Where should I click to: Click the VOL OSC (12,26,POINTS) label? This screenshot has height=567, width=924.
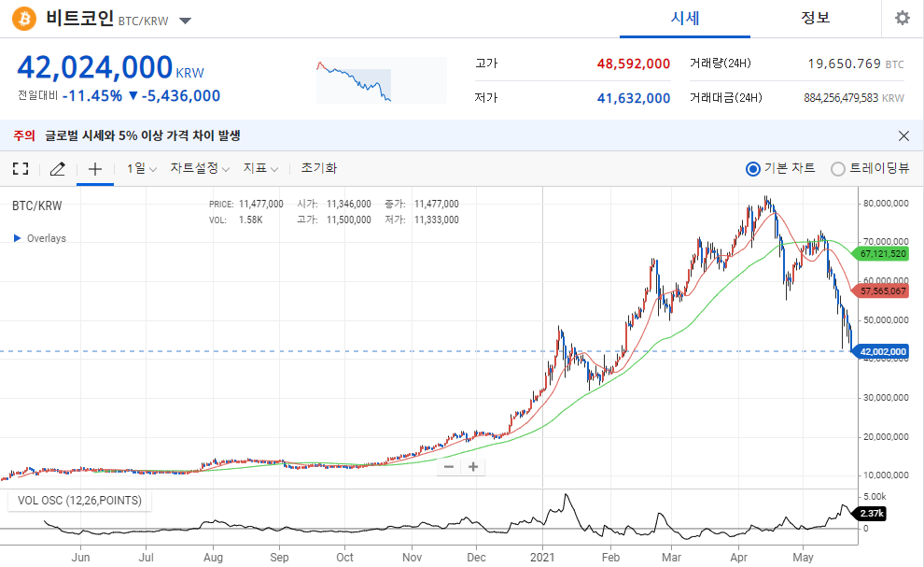pos(79,501)
